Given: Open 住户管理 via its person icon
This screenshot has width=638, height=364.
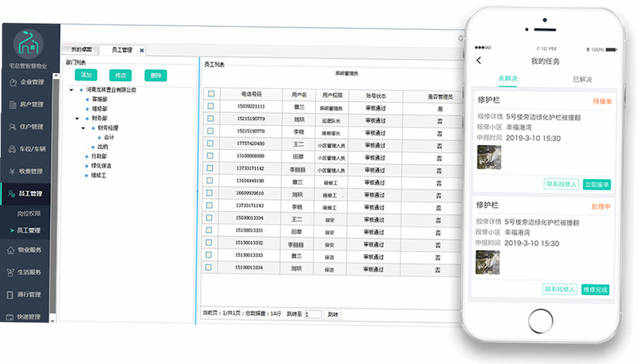Looking at the screenshot, I should pyautogui.click(x=13, y=127).
